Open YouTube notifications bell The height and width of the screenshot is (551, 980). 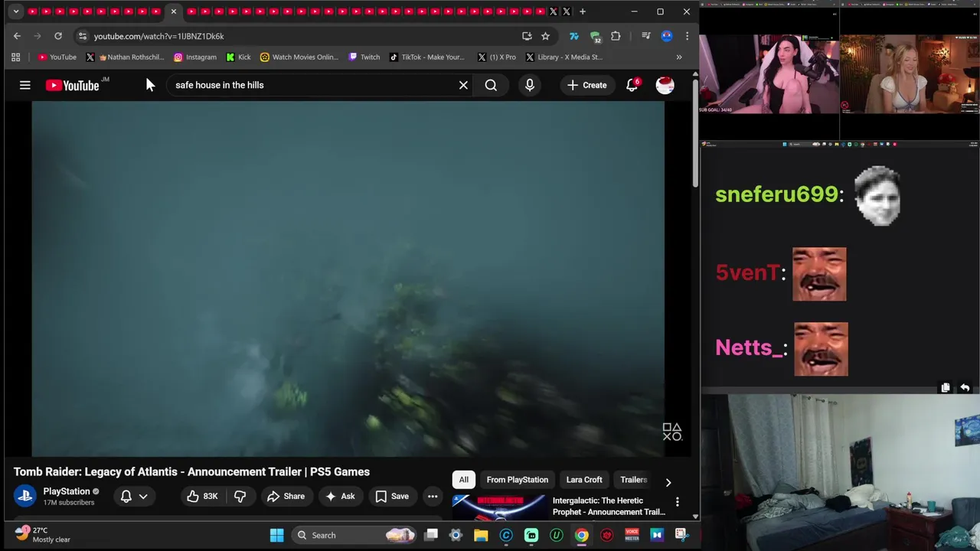[x=632, y=85]
